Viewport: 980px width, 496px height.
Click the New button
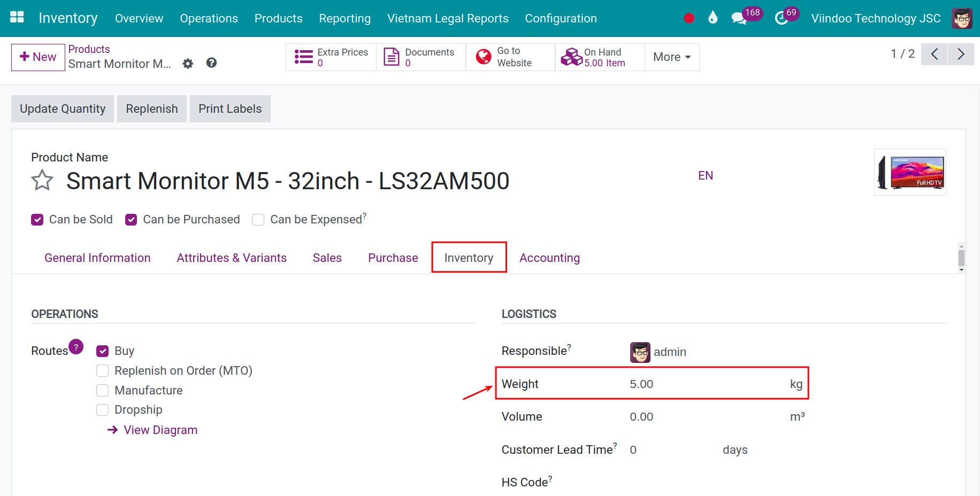38,57
